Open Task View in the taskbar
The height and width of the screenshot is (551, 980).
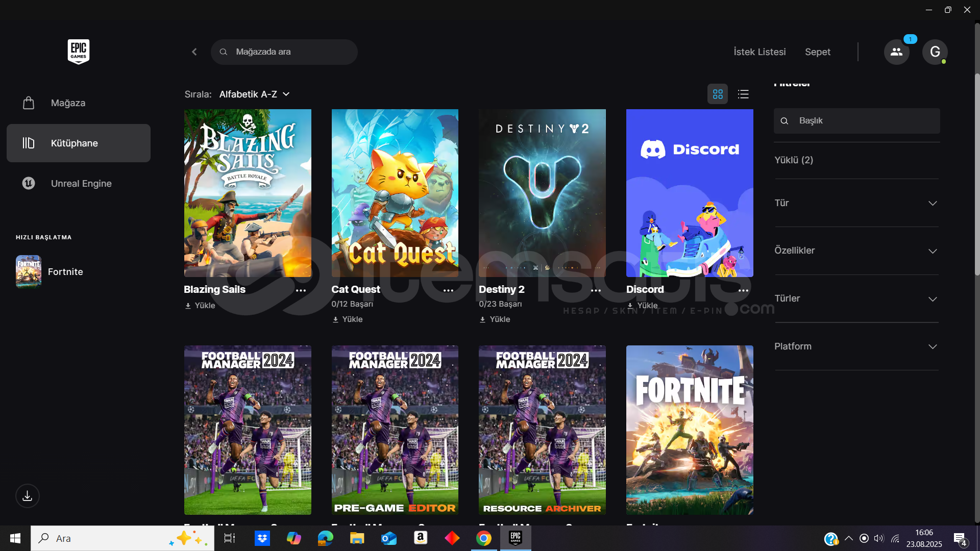(x=230, y=538)
